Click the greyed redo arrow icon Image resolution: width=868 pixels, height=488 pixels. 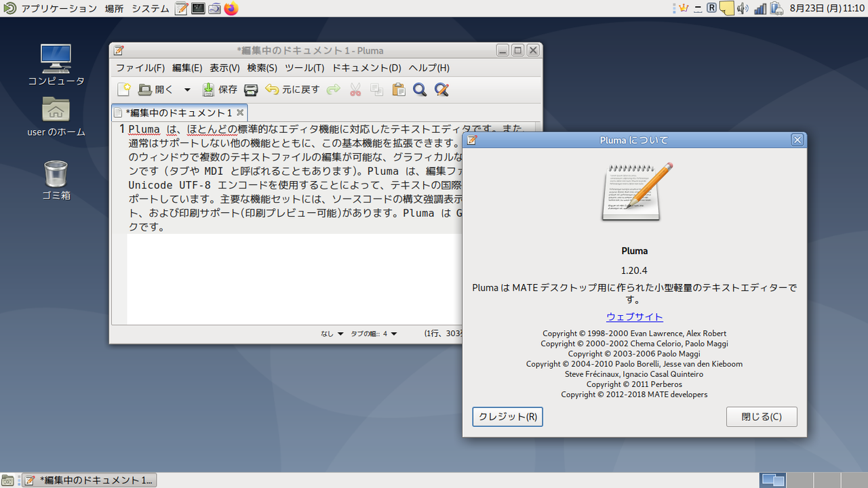click(x=333, y=89)
